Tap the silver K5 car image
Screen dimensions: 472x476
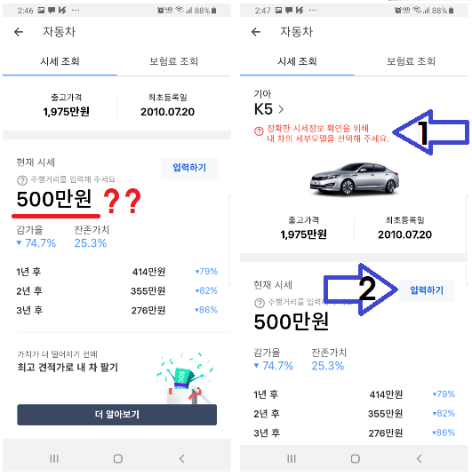click(x=355, y=179)
